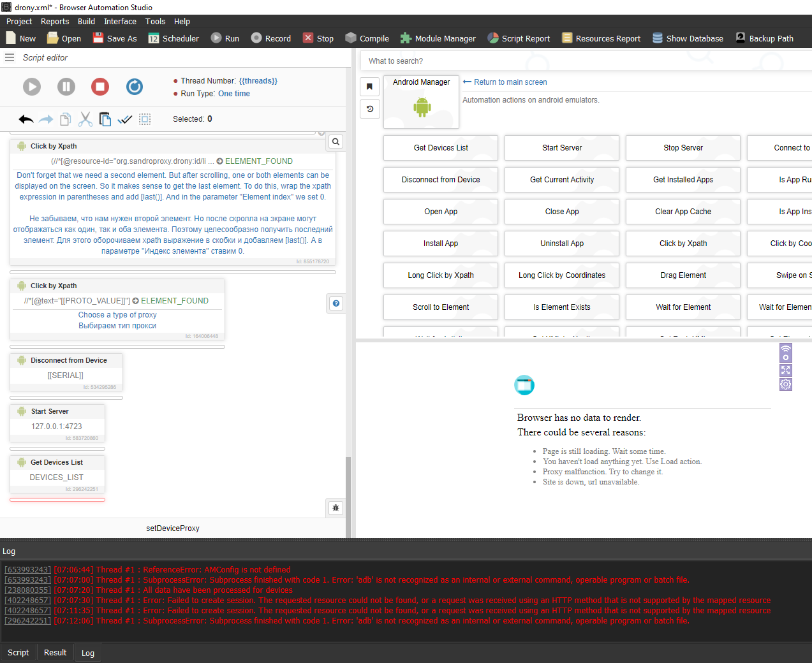Click the scissors cut icon
Image resolution: width=812 pixels, height=663 pixels.
(x=85, y=119)
